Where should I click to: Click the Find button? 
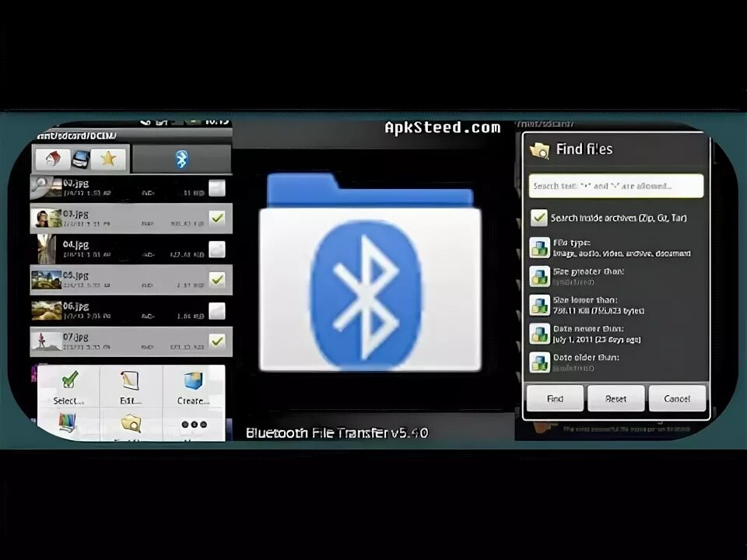pos(555,398)
